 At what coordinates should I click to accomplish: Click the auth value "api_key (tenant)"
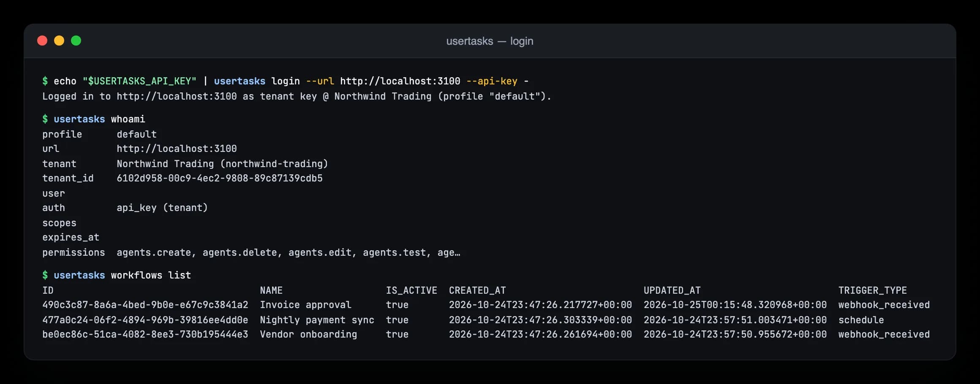click(162, 208)
